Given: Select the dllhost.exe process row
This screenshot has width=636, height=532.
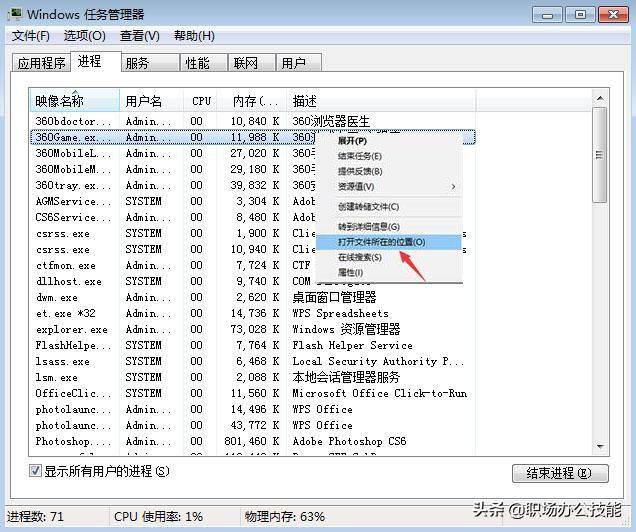Looking at the screenshot, I should [x=253, y=281].
